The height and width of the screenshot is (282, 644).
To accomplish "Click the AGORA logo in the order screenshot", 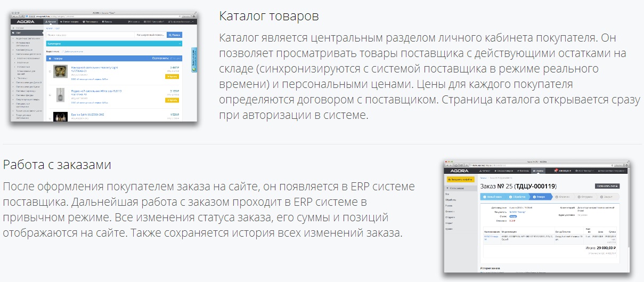I will [459, 171].
